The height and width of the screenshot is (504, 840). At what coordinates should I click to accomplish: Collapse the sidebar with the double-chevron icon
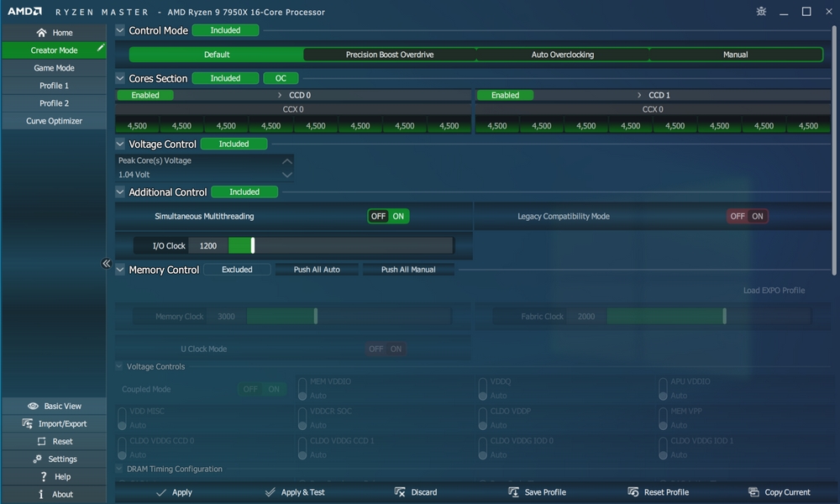coord(106,263)
